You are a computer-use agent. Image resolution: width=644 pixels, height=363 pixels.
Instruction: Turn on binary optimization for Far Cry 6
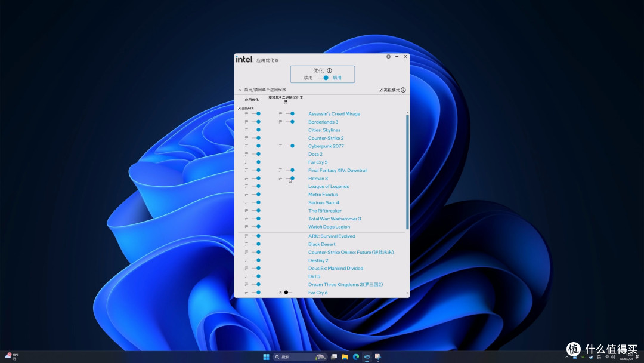click(x=288, y=293)
